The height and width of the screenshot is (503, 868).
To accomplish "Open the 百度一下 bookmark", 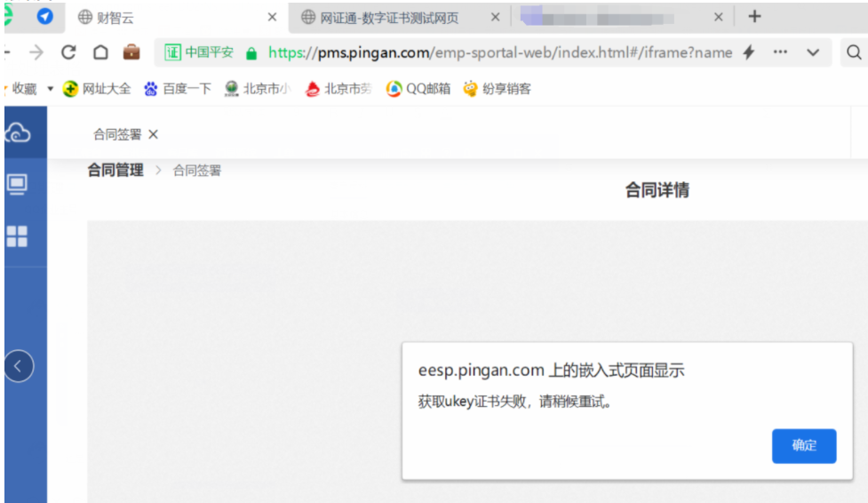I will pos(178,89).
